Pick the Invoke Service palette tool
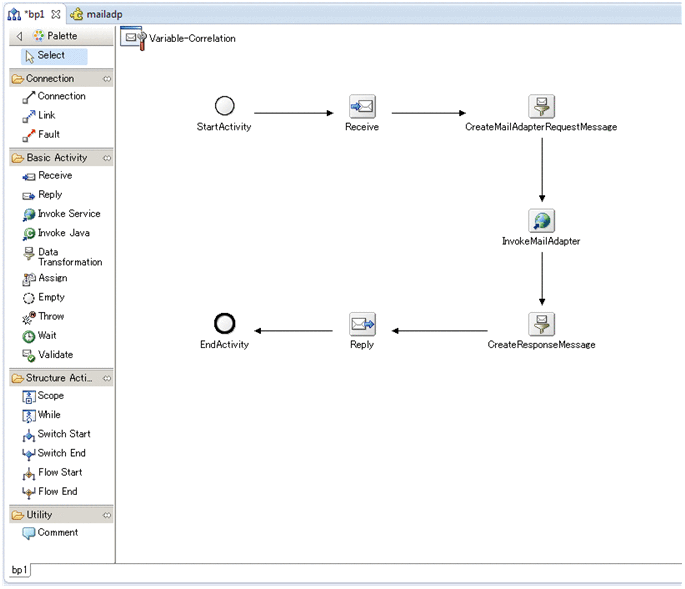Viewport: 685px width, 589px height. pos(60,214)
